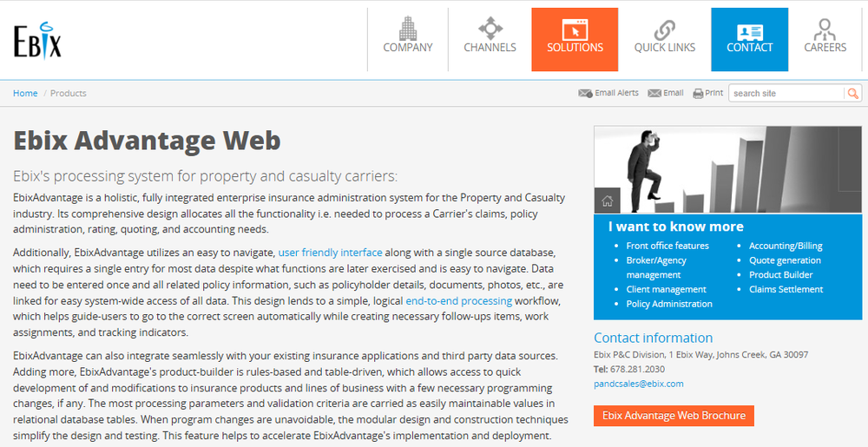
Task: Click the Email Alerts label
Action: pyautogui.click(x=616, y=93)
